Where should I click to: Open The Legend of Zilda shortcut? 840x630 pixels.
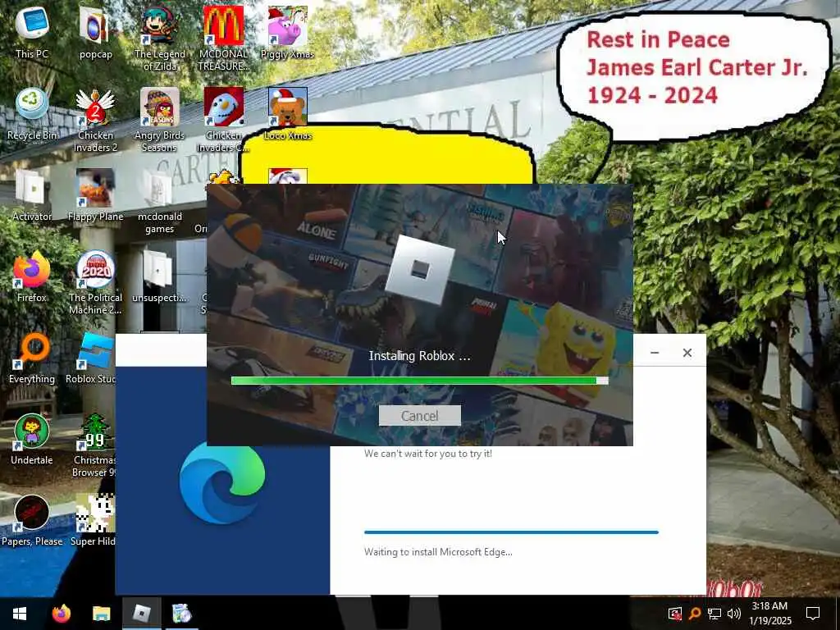(160, 39)
